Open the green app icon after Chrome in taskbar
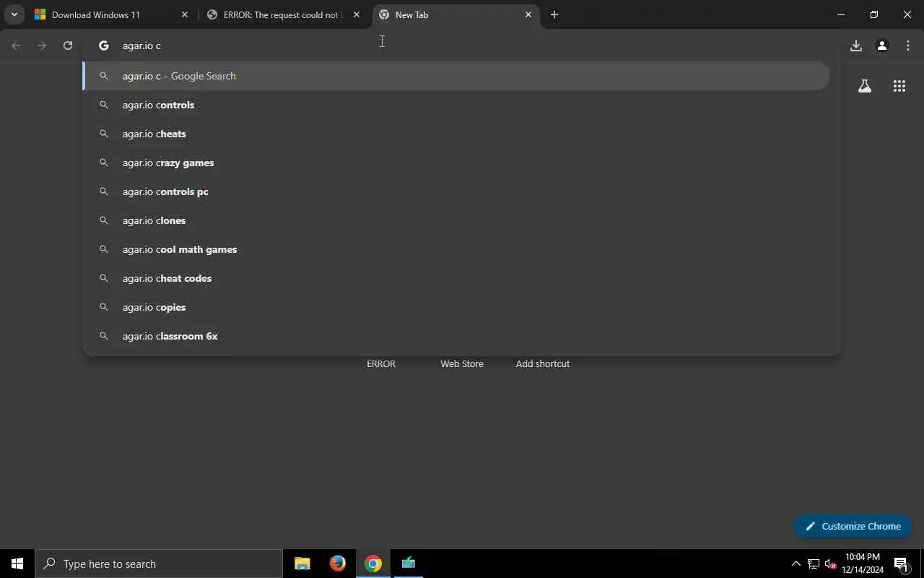This screenshot has height=578, width=924. [409, 564]
